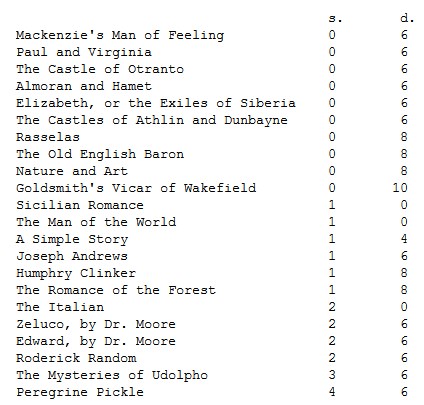Click The Castle of Otranto text
Screen dimensions: 424x405
coord(100,69)
